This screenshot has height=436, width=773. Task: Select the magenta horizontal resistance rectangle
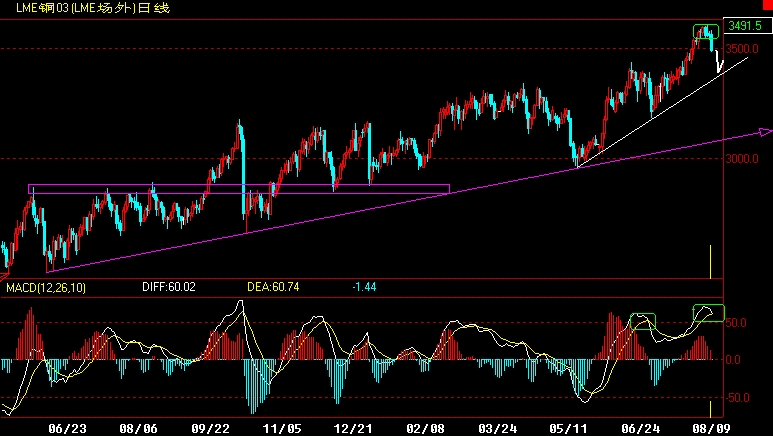pos(239,189)
